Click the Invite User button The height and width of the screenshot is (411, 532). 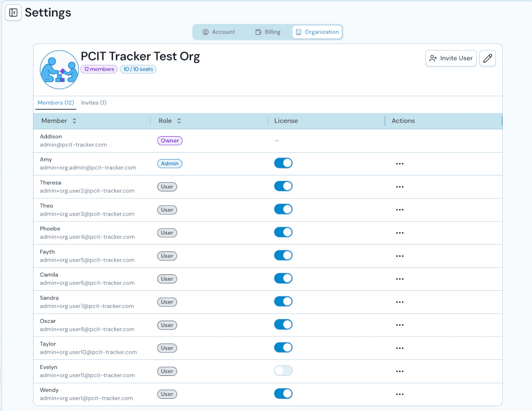click(x=451, y=58)
